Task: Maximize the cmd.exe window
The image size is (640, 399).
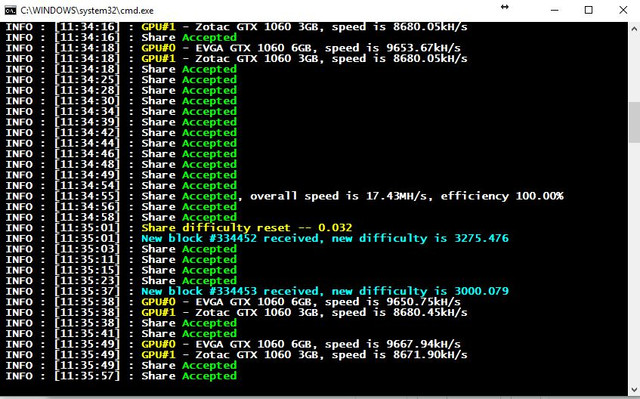Action: [589, 10]
